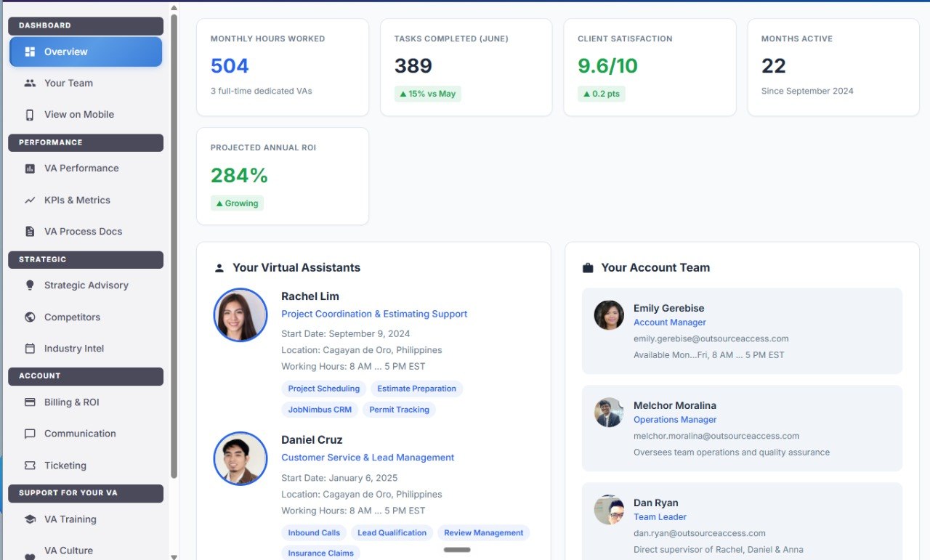Screen dimensions: 930x560
Task: Click the 0.2 pts badge
Action: (x=602, y=94)
